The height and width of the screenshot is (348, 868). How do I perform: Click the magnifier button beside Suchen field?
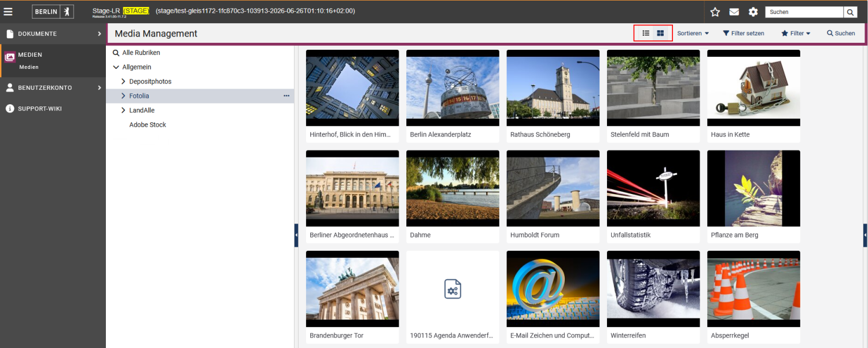850,12
